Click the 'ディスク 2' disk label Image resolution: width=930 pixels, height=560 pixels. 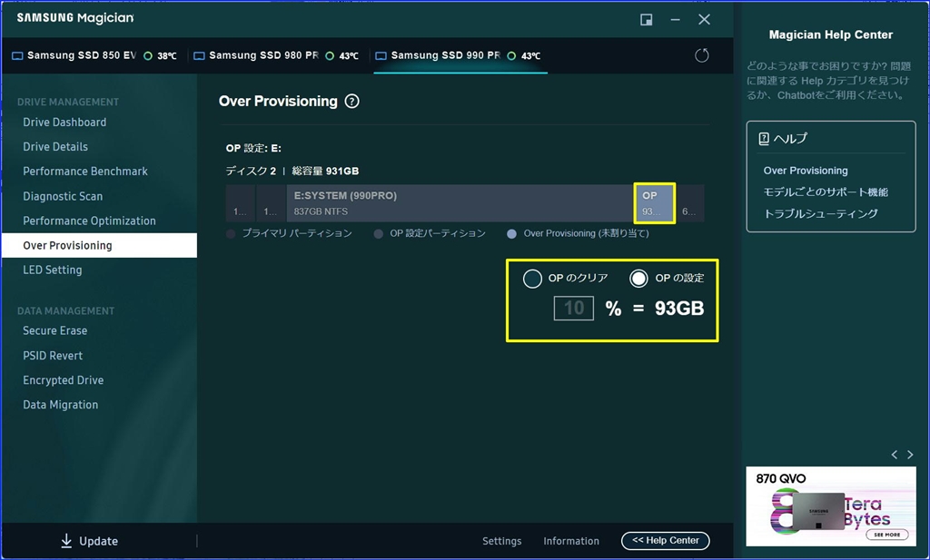(251, 172)
